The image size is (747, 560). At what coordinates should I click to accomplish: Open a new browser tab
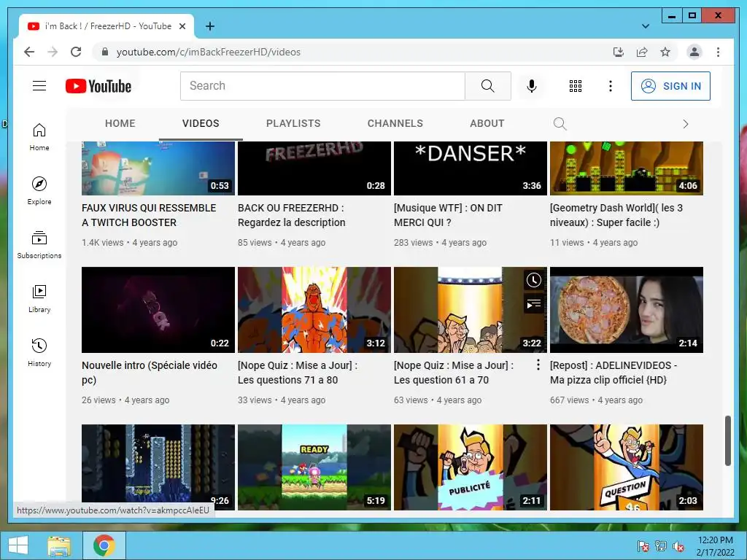(x=209, y=26)
